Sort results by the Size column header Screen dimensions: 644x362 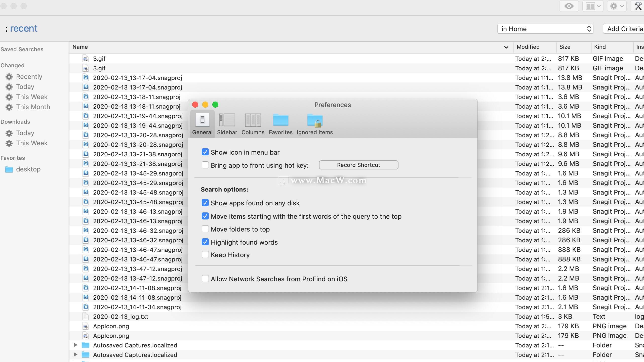565,47
